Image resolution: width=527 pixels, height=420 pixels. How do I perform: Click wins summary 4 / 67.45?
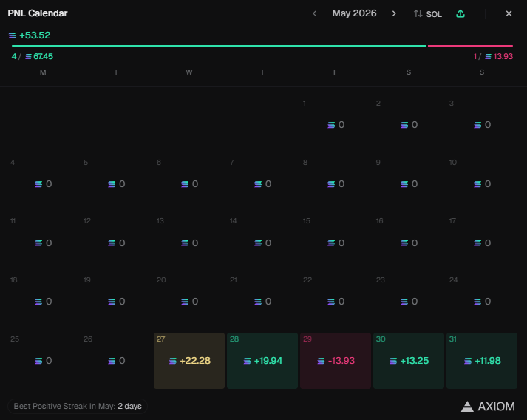tap(33, 56)
